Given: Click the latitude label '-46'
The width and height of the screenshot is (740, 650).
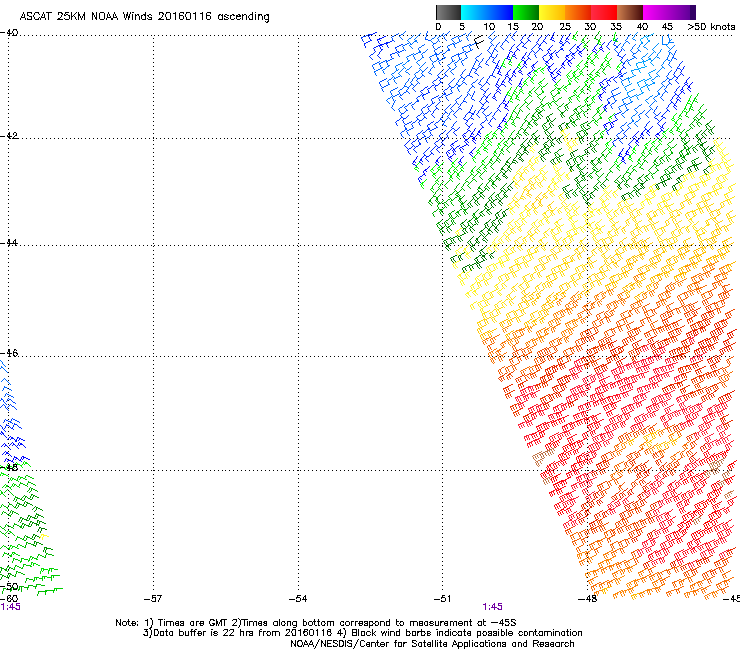Looking at the screenshot, I should coord(10,353).
